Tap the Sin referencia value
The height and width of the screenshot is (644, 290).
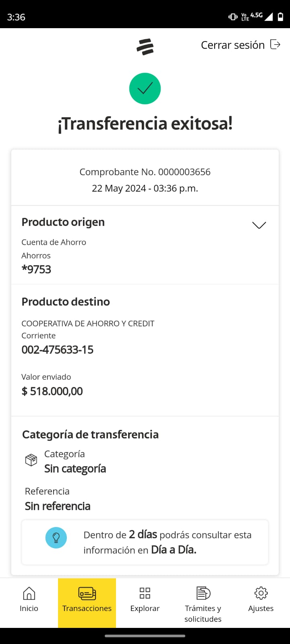click(58, 506)
